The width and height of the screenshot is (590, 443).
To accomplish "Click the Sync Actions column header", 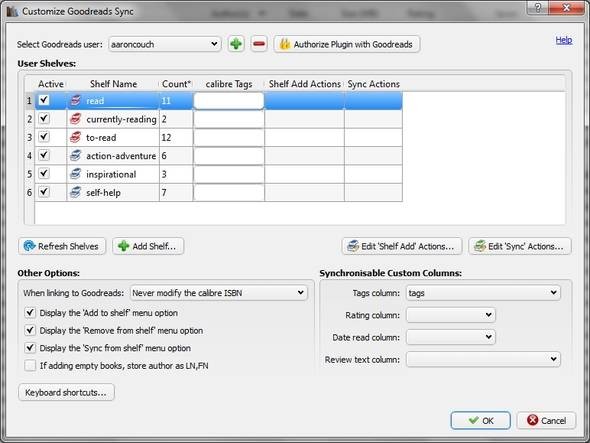I will tap(373, 84).
